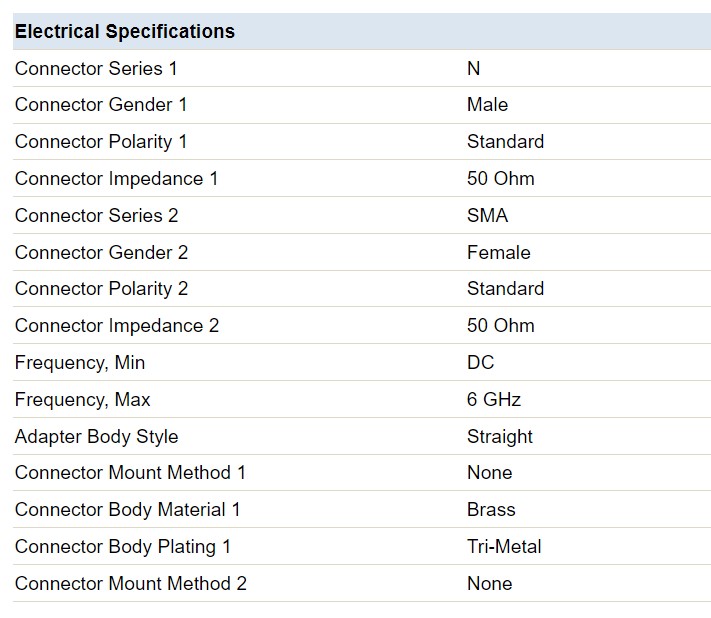Image resolution: width=711 pixels, height=618 pixels.
Task: Click the Connector Impedance 2 label
Action: [117, 326]
